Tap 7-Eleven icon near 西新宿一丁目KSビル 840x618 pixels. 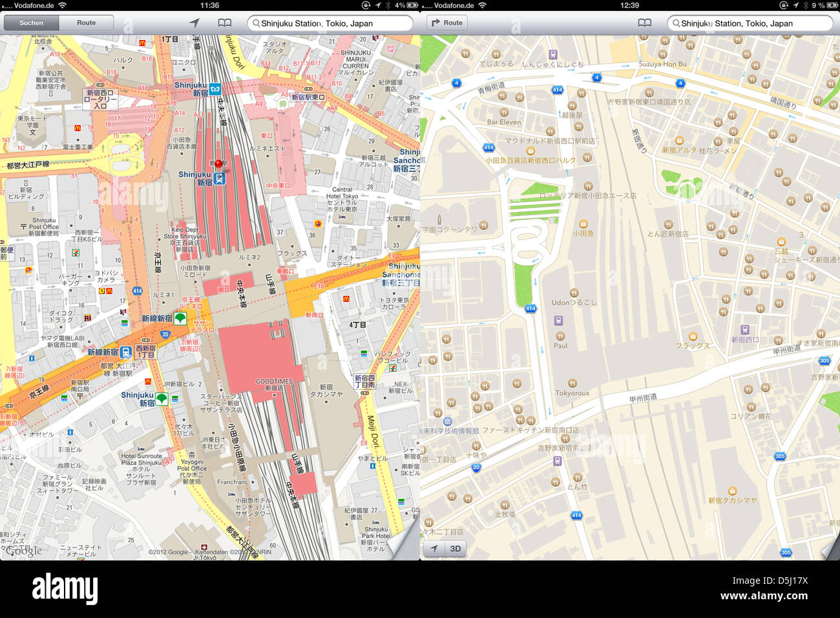tap(76, 253)
